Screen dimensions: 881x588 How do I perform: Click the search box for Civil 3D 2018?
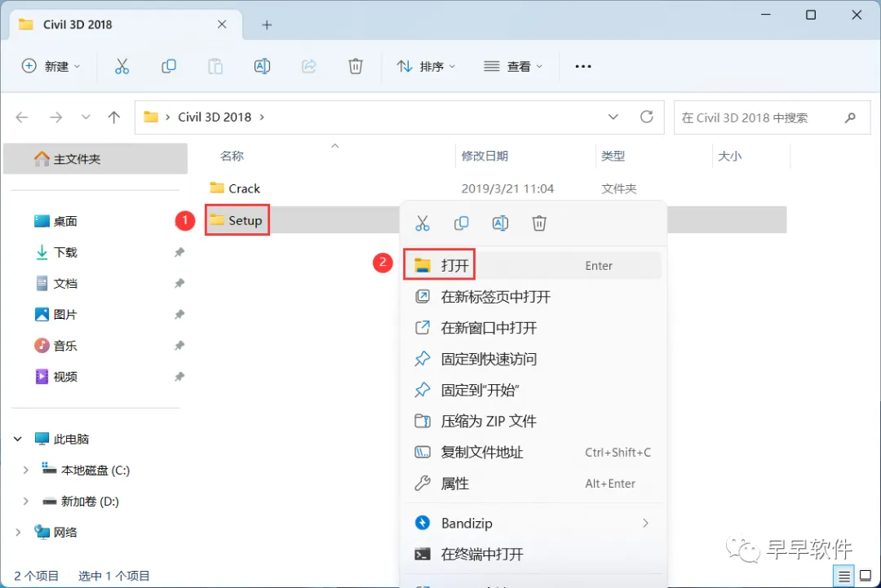772,117
